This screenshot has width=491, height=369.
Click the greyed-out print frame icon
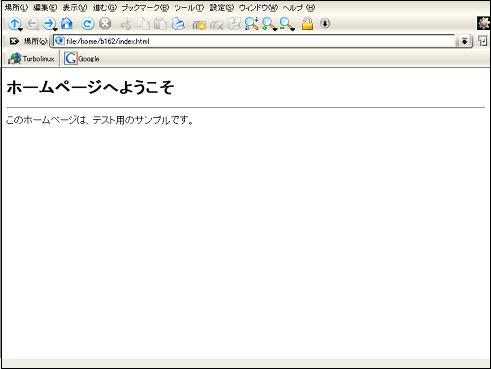pyautogui.click(x=235, y=24)
